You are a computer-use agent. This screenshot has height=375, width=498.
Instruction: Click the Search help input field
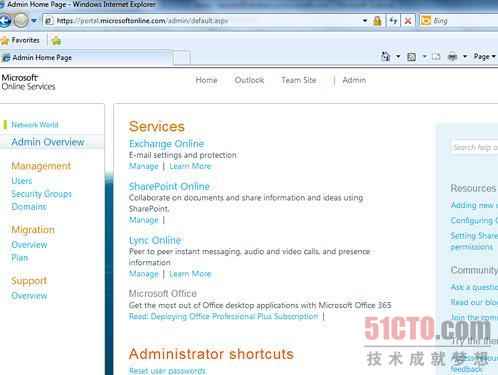[x=475, y=147]
